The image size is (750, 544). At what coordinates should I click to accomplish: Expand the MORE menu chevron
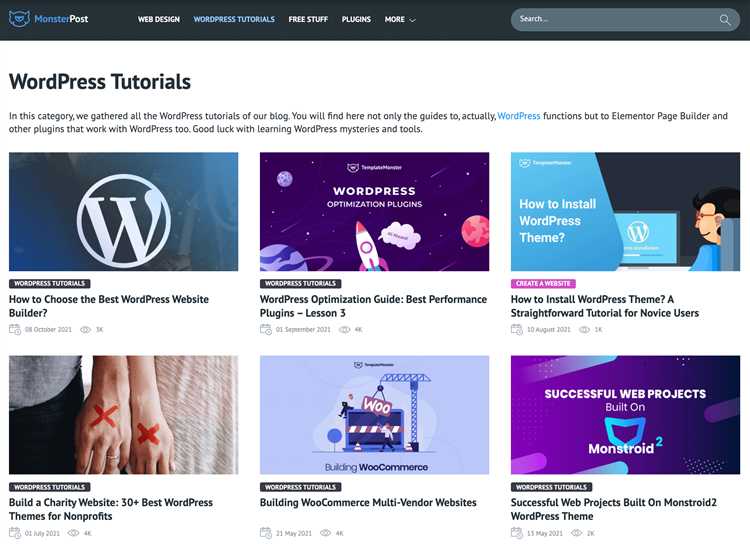(x=412, y=20)
